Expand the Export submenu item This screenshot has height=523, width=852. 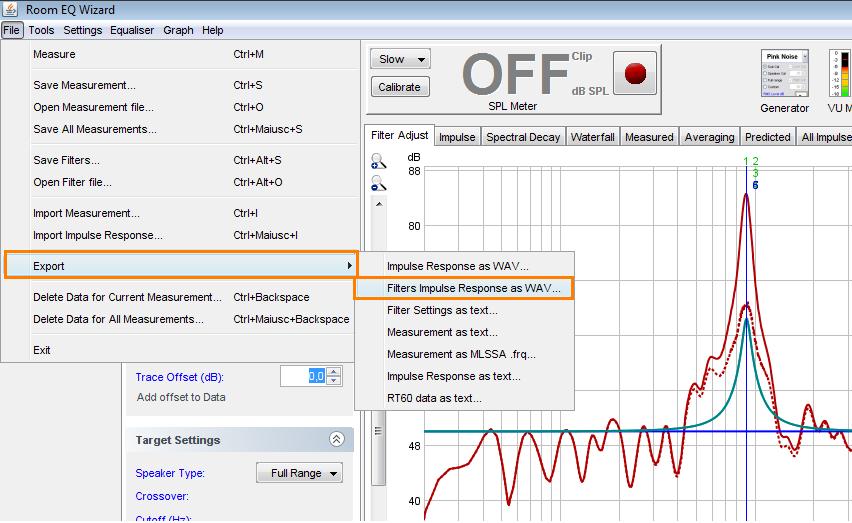pos(181,266)
